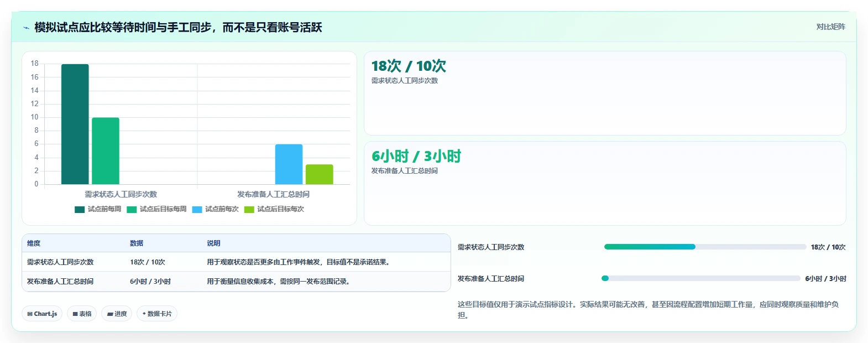868x343 pixels.
Task: Click the 数据 column header
Action: (x=137, y=243)
